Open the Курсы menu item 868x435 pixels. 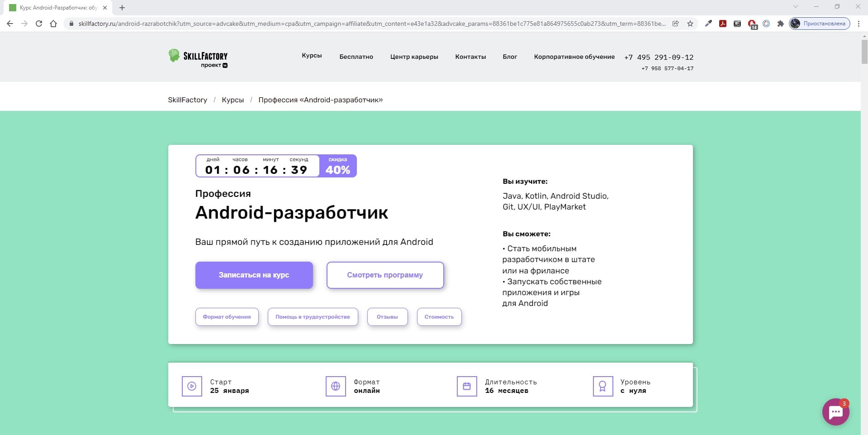tap(312, 56)
